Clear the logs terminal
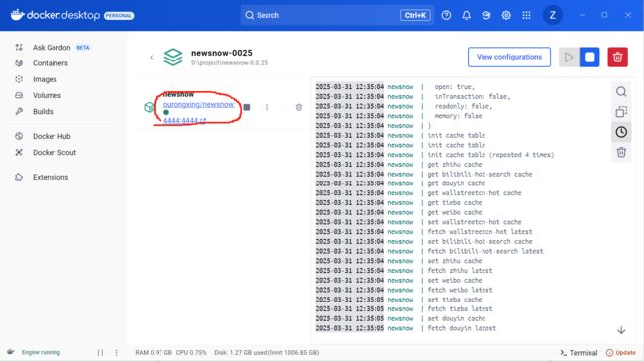Screen dimensions: 644x362 (x=621, y=152)
